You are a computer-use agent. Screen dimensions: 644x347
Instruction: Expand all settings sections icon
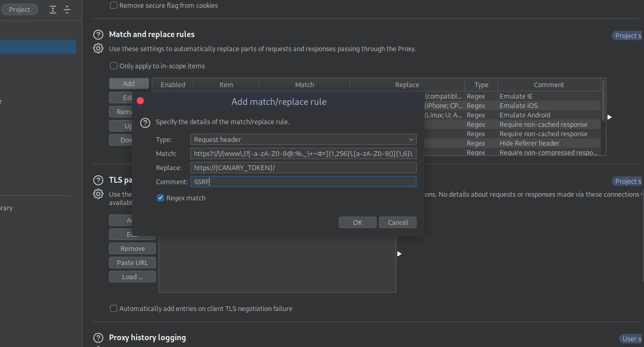[x=53, y=9]
